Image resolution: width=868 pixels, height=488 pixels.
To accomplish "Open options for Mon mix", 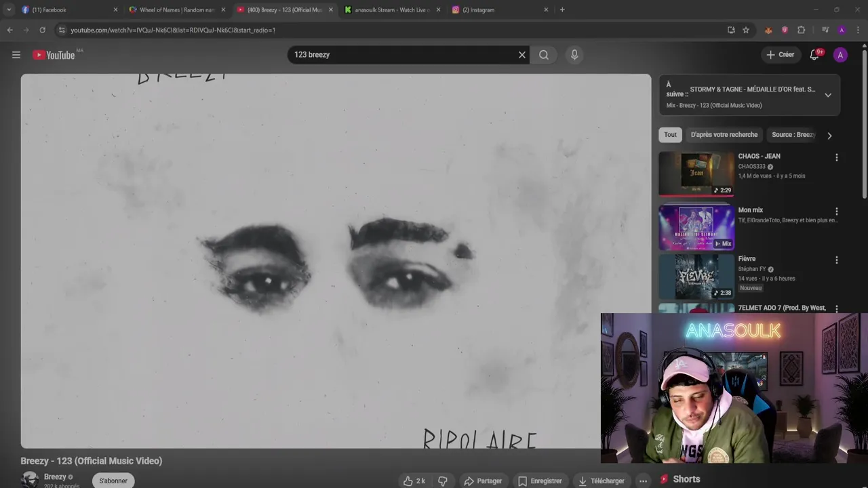I will pyautogui.click(x=836, y=211).
